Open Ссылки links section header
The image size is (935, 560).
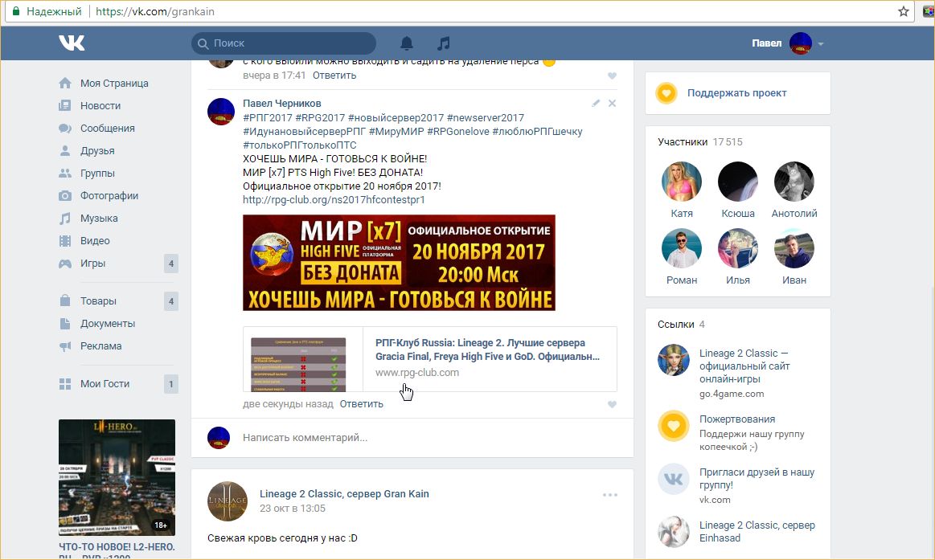pyautogui.click(x=681, y=324)
